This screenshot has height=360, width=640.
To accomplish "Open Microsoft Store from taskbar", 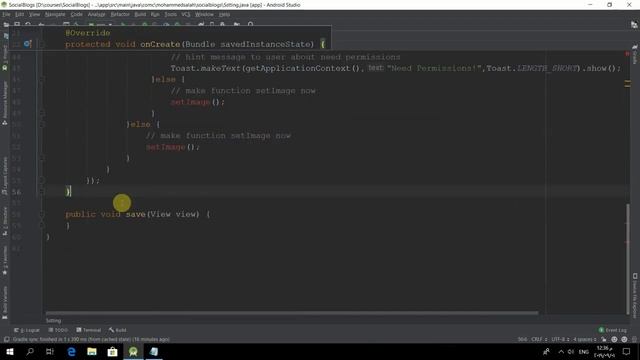I will tap(112, 351).
